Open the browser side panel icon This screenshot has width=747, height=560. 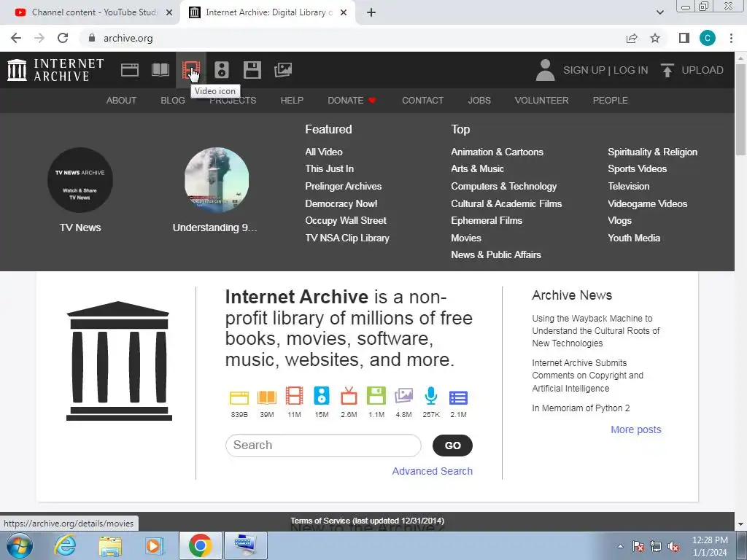[x=684, y=38]
